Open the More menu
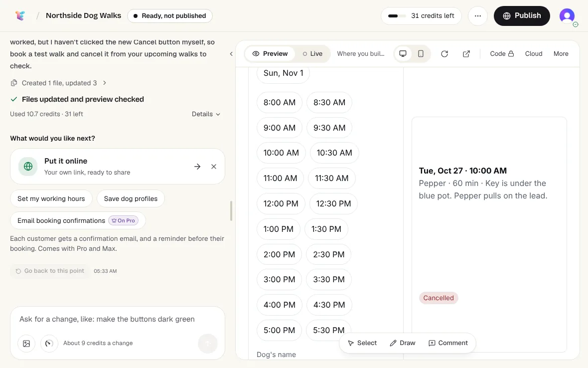 [561, 54]
